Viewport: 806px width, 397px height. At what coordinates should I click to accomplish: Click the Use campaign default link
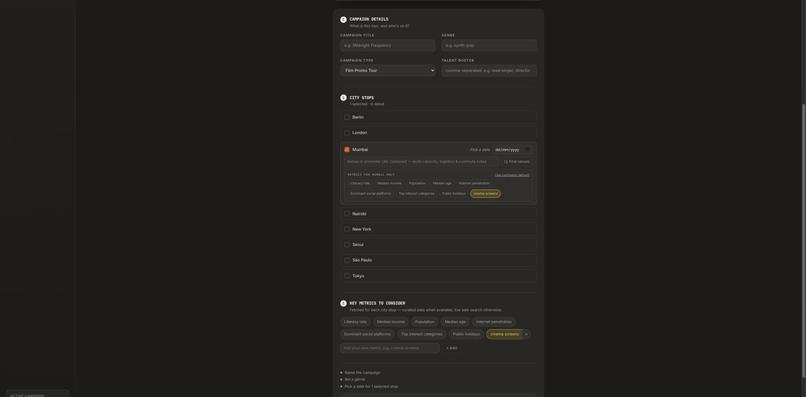(x=511, y=175)
